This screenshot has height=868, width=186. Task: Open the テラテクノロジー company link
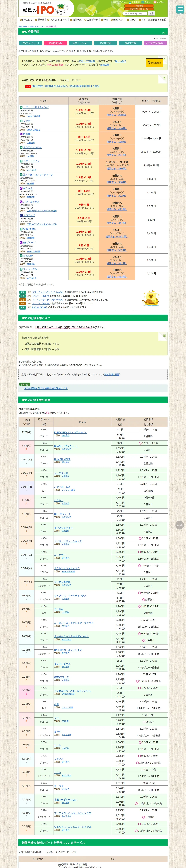[x=32, y=148]
